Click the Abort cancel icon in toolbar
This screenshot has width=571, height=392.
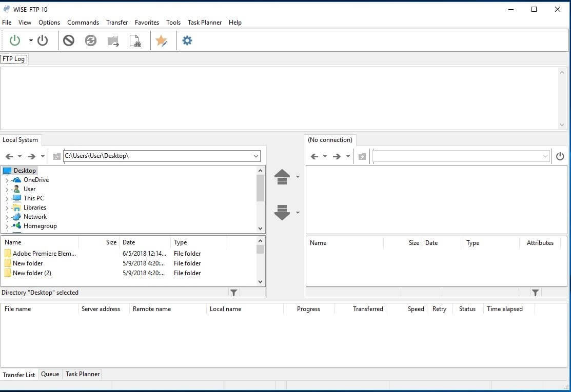point(69,40)
